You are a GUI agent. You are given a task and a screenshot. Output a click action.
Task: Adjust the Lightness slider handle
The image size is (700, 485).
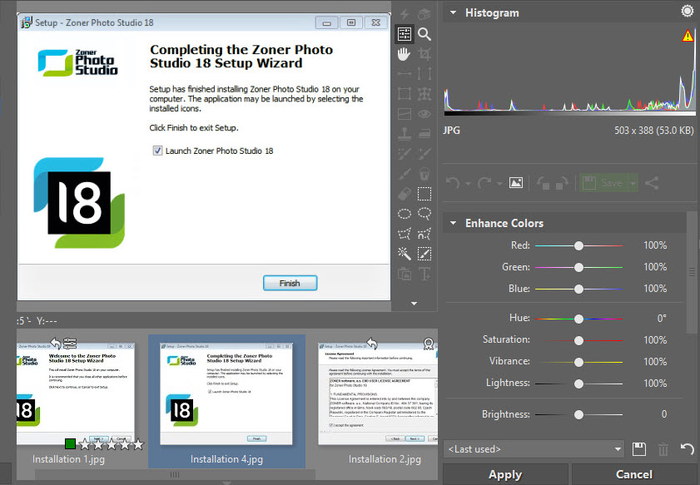tap(579, 383)
